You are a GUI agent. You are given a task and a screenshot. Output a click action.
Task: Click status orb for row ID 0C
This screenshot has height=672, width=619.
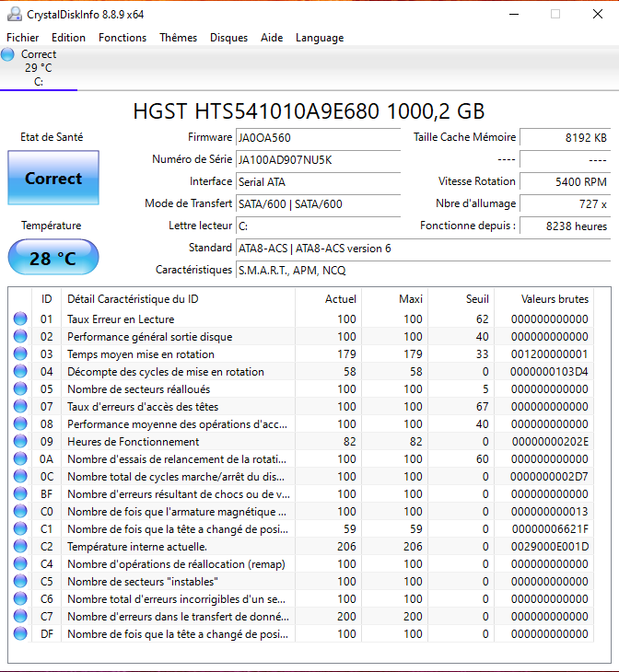(x=20, y=476)
